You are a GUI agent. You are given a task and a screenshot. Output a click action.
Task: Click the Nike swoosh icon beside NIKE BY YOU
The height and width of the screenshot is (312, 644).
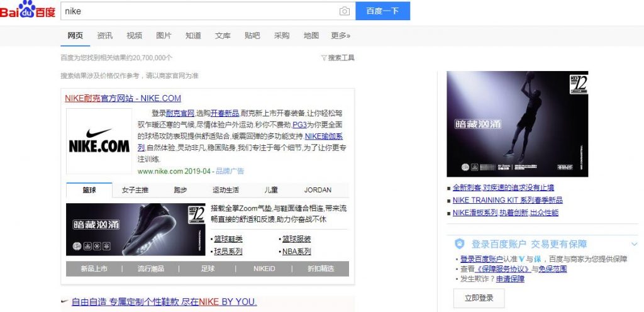tap(64, 301)
